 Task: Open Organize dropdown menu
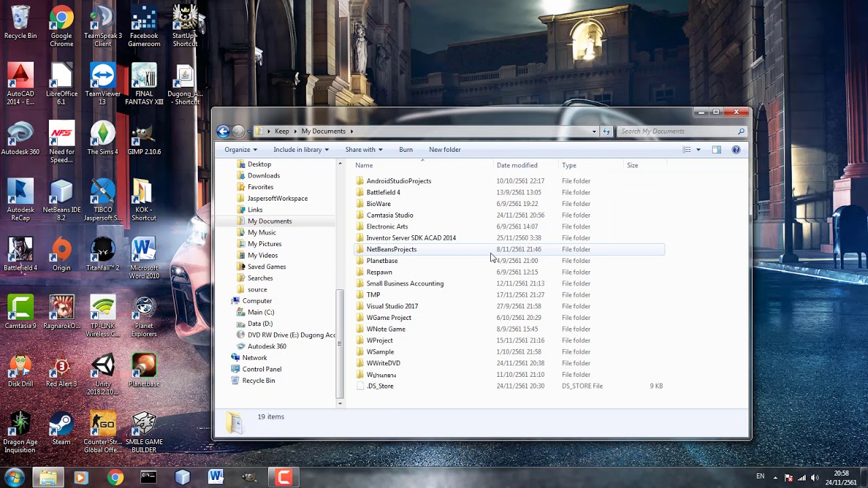pos(241,150)
